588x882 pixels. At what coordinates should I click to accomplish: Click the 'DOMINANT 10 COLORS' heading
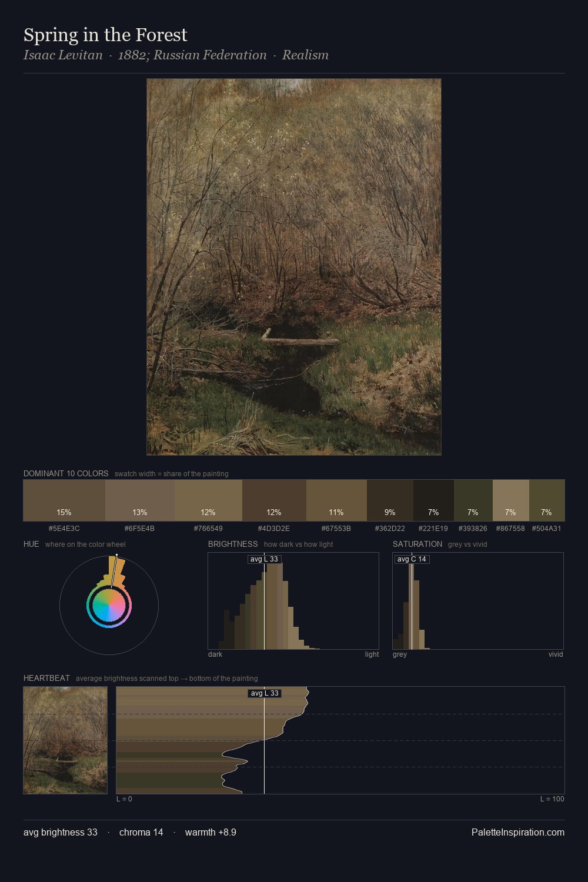pyautogui.click(x=66, y=473)
